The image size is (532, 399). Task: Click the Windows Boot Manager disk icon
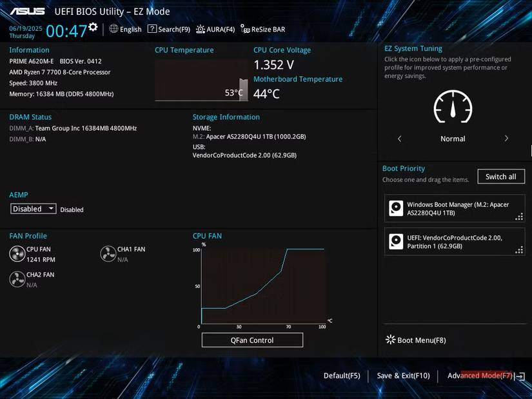396,208
